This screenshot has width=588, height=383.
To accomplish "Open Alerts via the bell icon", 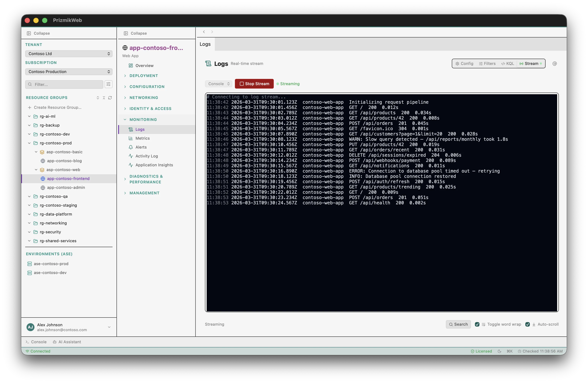I will 131,147.
